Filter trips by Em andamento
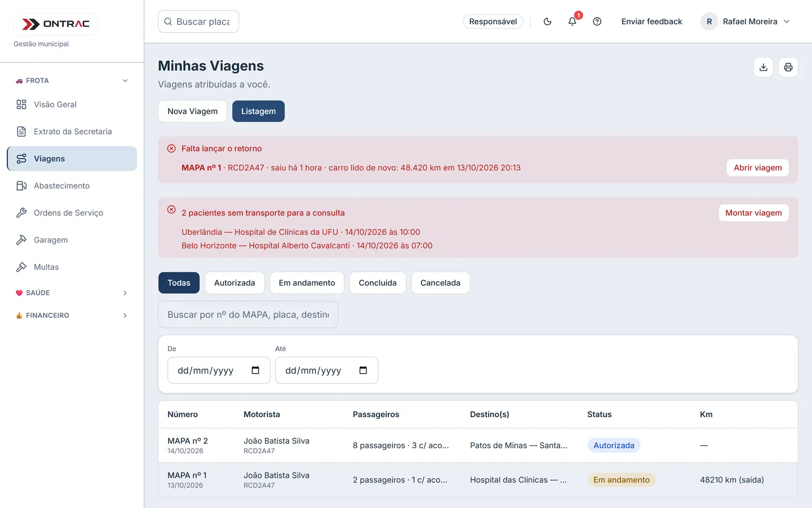 point(307,283)
